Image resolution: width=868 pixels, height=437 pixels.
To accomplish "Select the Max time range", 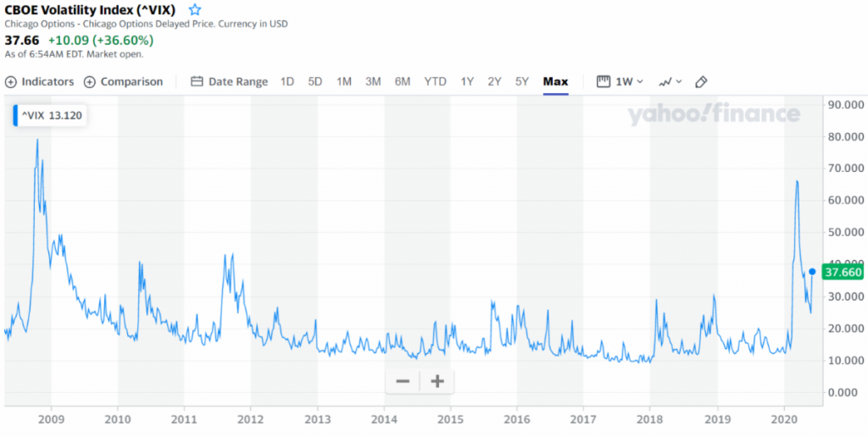I will pyautogui.click(x=556, y=82).
